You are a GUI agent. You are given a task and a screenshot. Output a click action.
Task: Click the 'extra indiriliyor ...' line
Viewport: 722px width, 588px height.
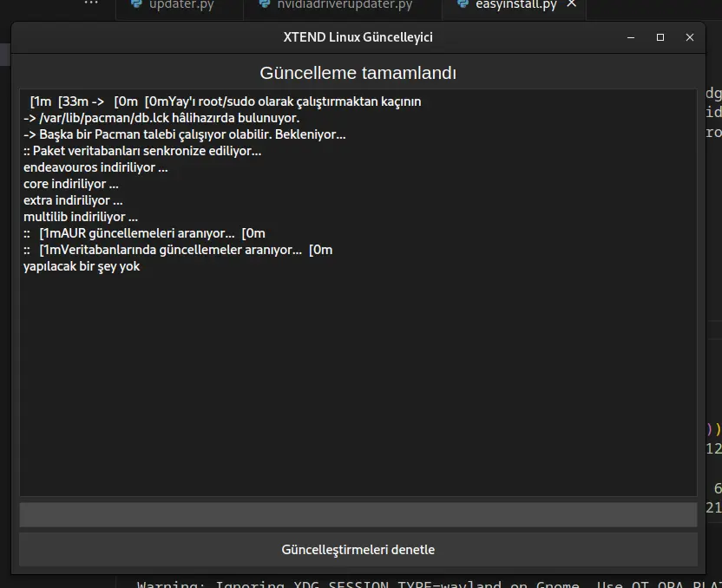(73, 200)
